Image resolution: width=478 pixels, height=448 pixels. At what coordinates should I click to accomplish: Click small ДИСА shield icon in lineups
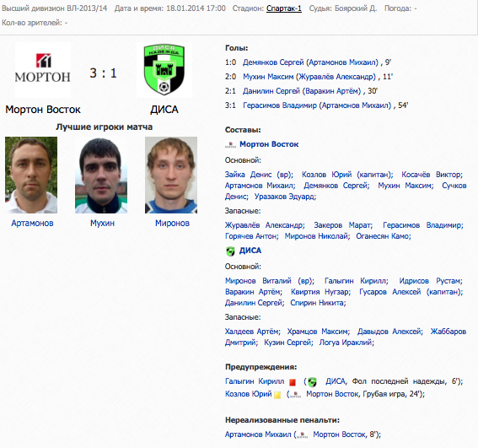230,251
